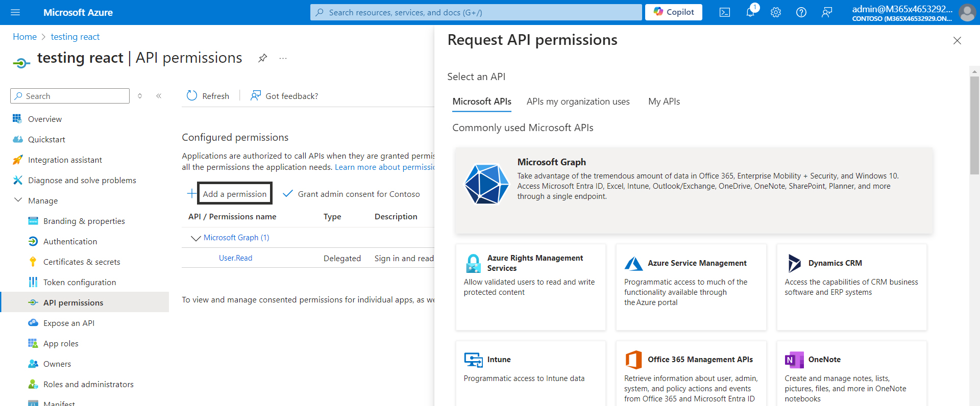Click the Add a permission button
The width and height of the screenshot is (980, 406).
234,194
